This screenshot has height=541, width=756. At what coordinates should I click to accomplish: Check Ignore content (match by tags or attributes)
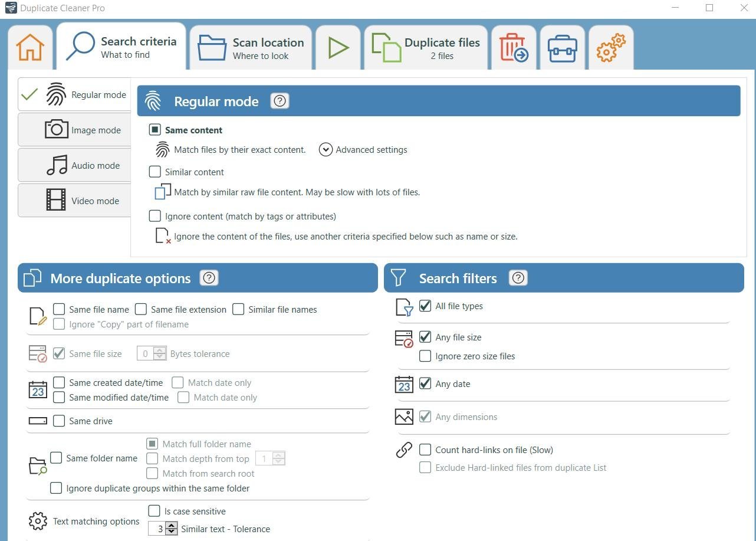click(x=155, y=216)
